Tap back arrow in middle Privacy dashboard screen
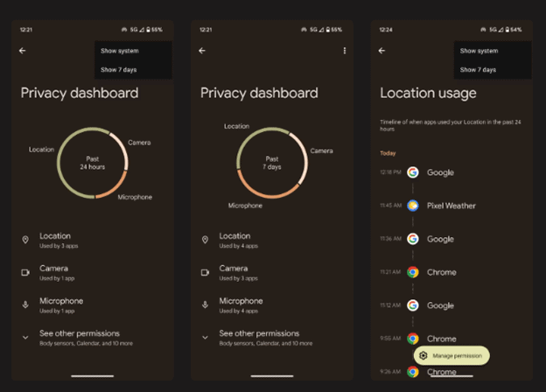Screen dimensions: 546x392 [202, 51]
